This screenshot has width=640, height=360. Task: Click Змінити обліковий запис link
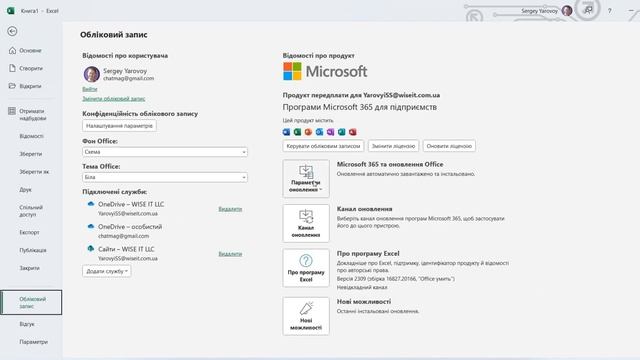[114, 99]
